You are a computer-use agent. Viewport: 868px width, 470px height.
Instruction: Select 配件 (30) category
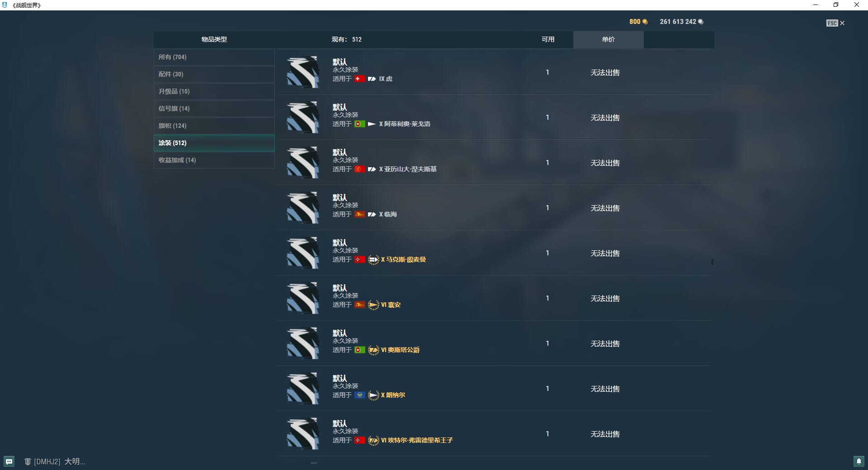click(x=214, y=74)
